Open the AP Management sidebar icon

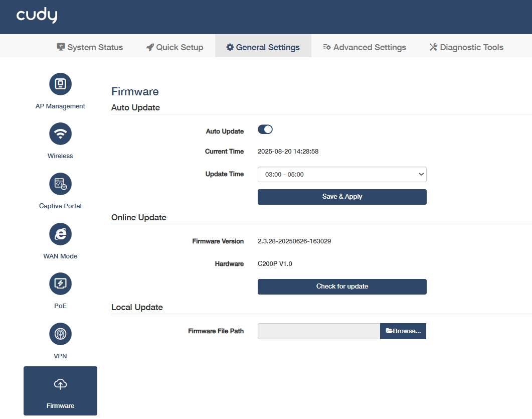[x=60, y=84]
